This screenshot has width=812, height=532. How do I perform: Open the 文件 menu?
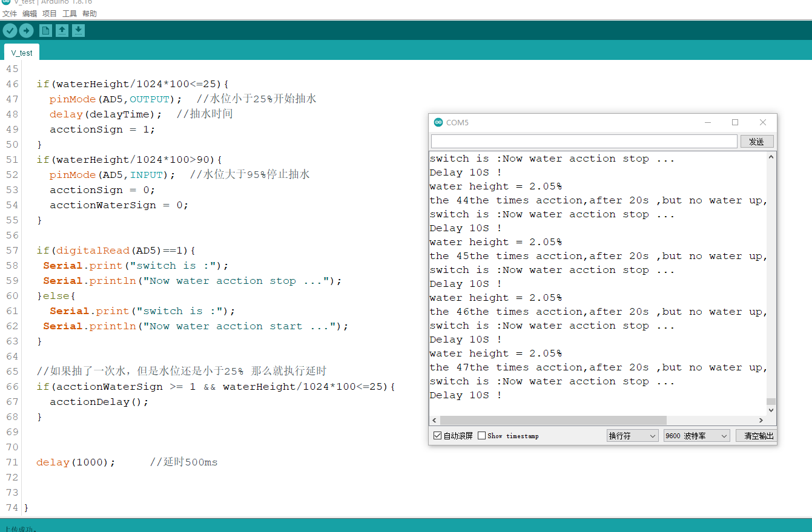pyautogui.click(x=10, y=13)
